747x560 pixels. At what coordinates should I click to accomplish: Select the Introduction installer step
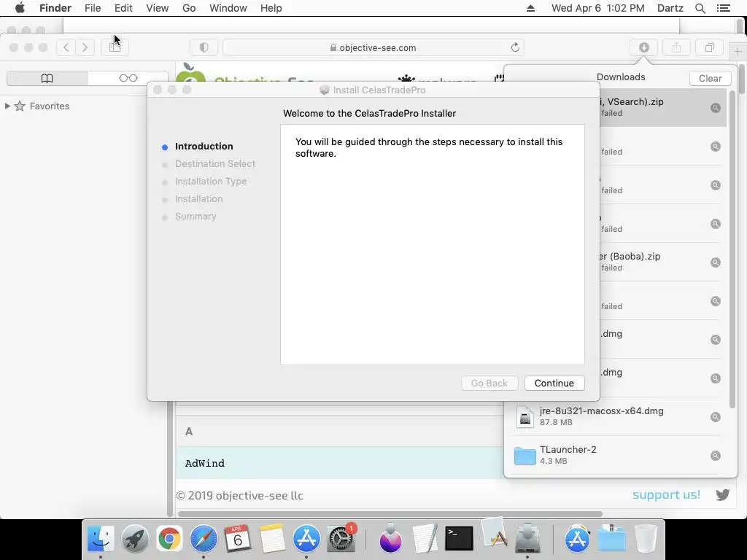coord(204,146)
